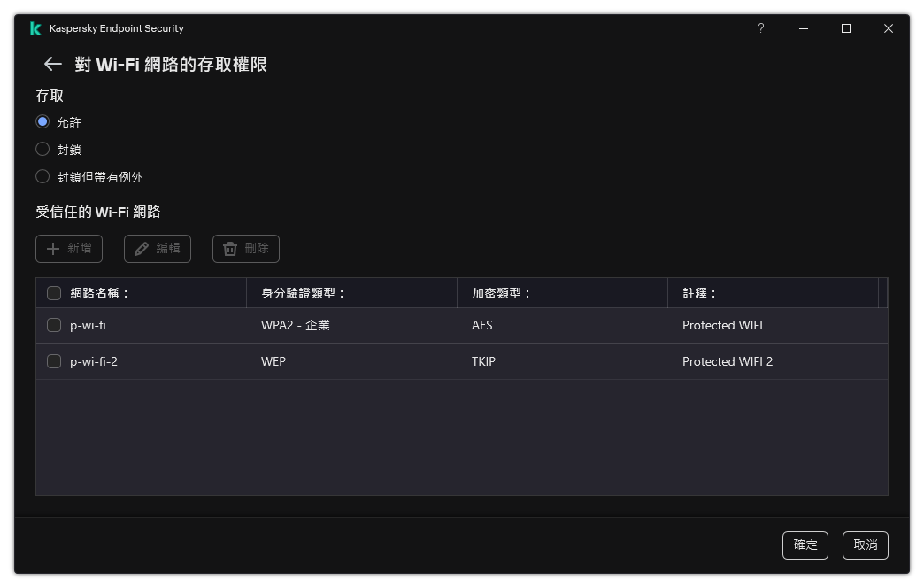
Task: Check the p-wi-fi network checkbox
Action: [x=54, y=325]
